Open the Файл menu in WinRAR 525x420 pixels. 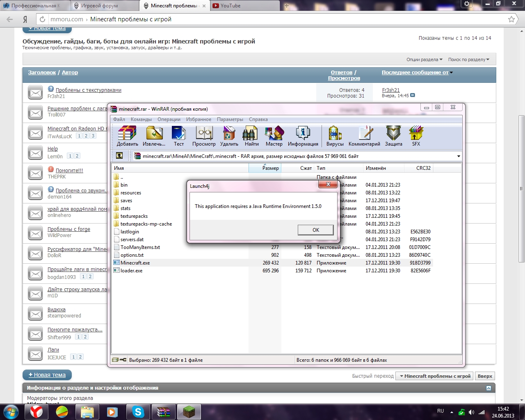[x=119, y=119]
